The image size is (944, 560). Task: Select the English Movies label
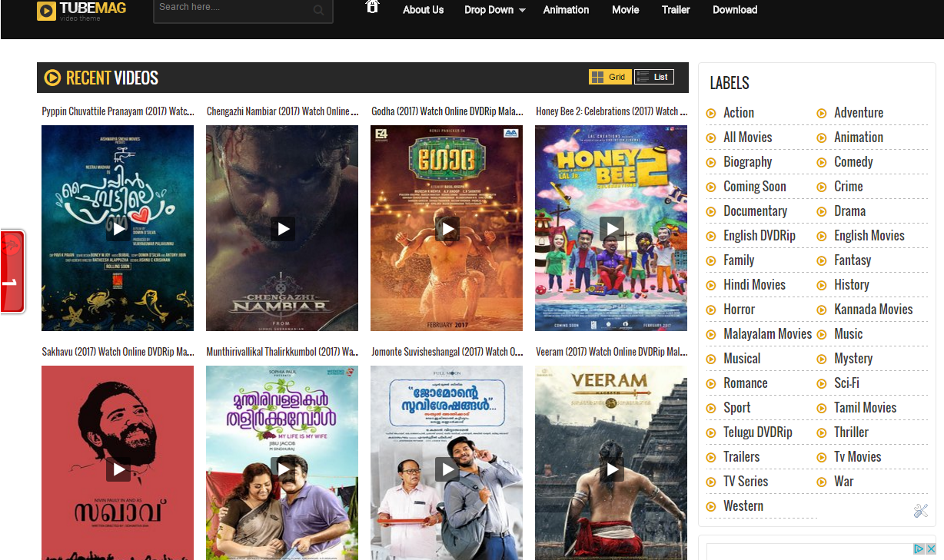(x=869, y=236)
